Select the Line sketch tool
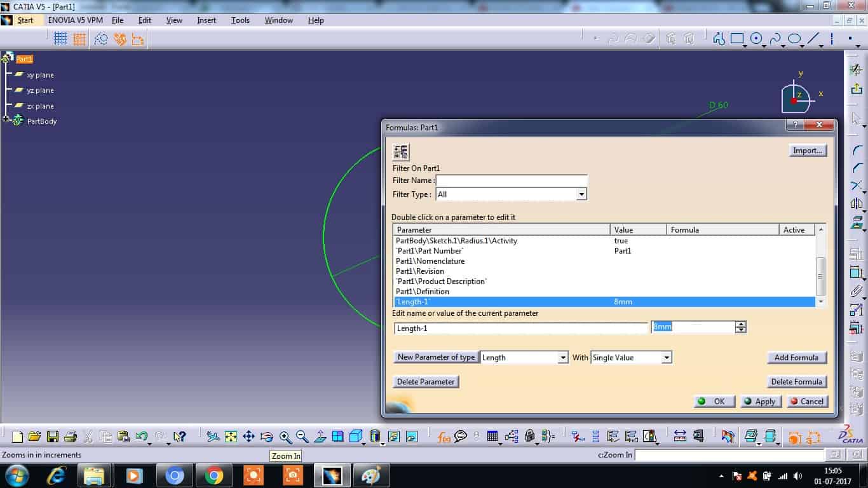868x488 pixels. pyautogui.click(x=813, y=39)
